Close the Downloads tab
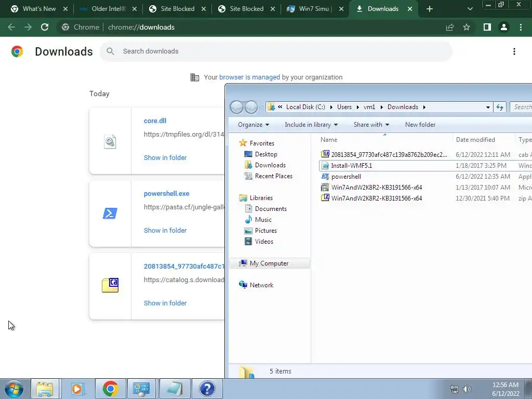The width and height of the screenshot is (532, 399). pyautogui.click(x=410, y=9)
